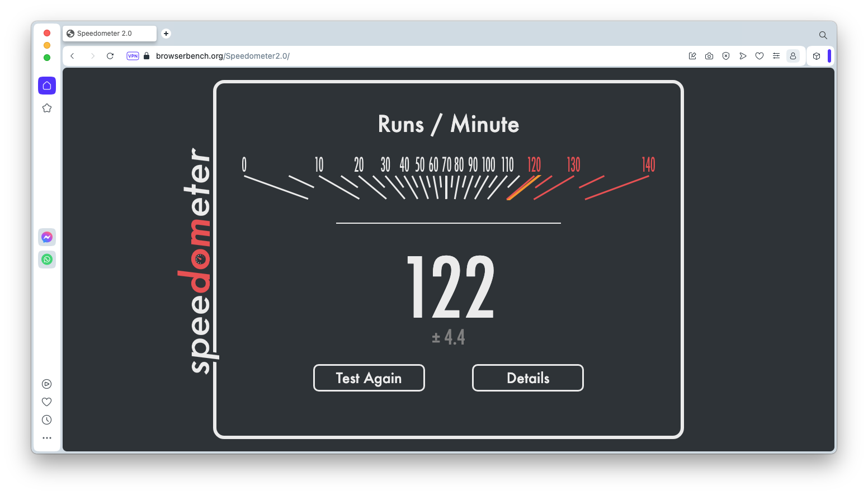868x495 pixels.
Task: Open ad blocker shield settings
Action: 726,56
